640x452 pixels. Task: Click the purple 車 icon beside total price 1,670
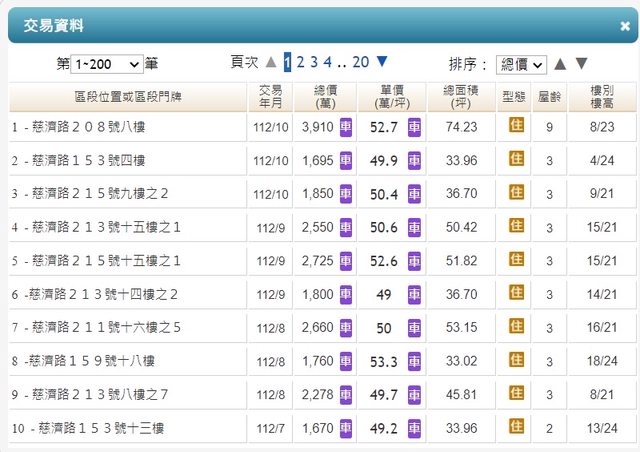point(346,427)
